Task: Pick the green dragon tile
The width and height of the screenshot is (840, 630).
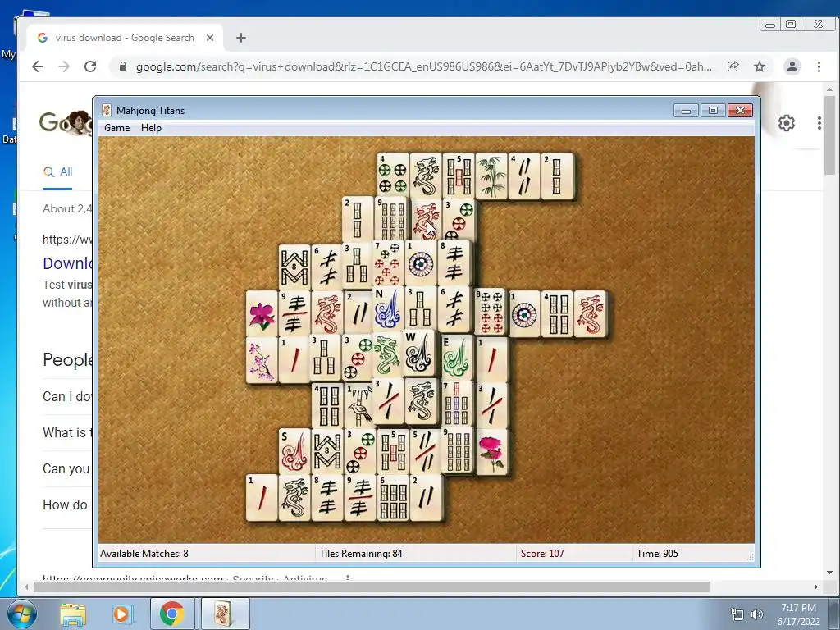Action: [x=387, y=355]
